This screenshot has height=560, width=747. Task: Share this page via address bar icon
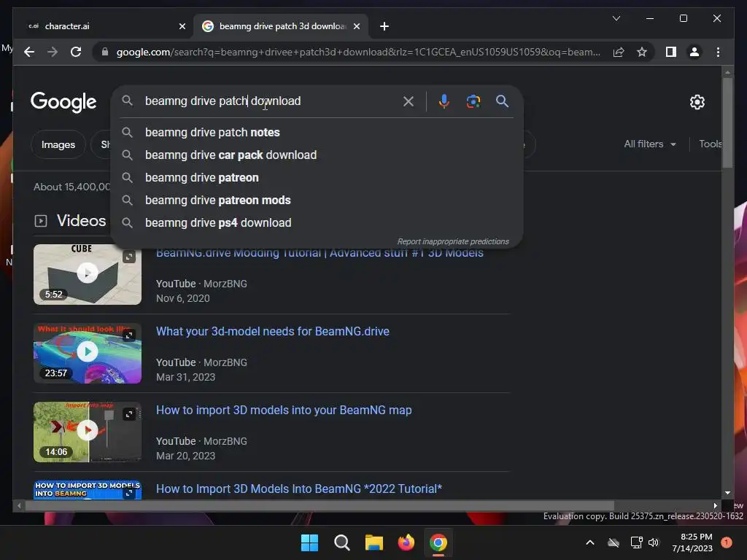pyautogui.click(x=619, y=52)
